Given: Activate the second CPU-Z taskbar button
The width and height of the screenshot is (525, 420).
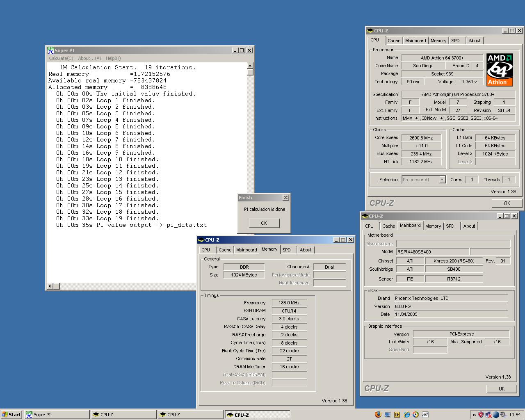Looking at the screenshot, I should point(191,415).
